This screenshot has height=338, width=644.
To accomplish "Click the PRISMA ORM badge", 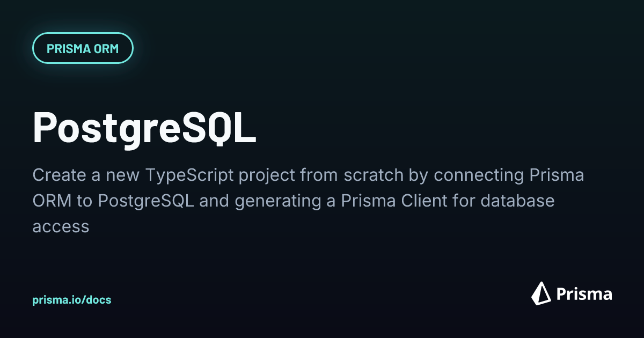I will pyautogui.click(x=83, y=48).
